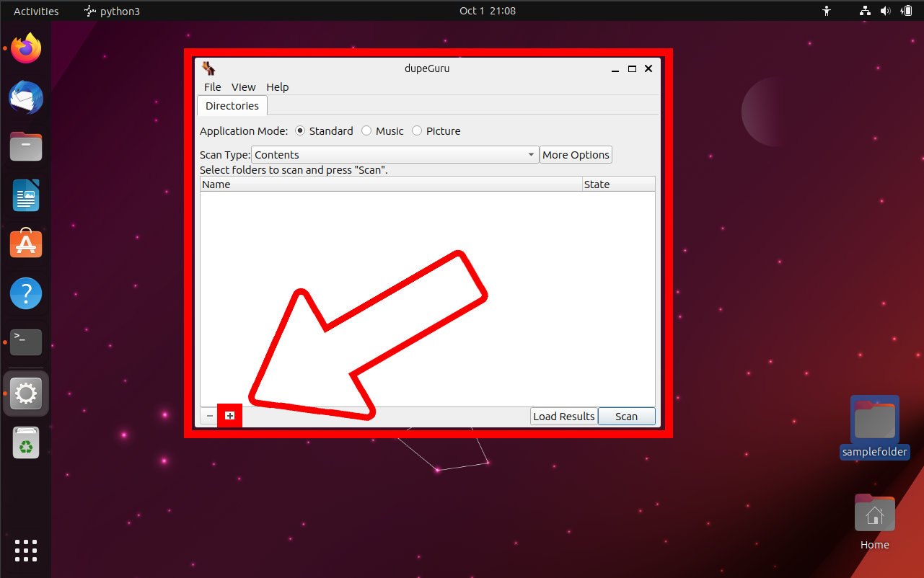Click the dupeGuru application icon in titlebar
The height and width of the screenshot is (578, 924).
point(208,68)
